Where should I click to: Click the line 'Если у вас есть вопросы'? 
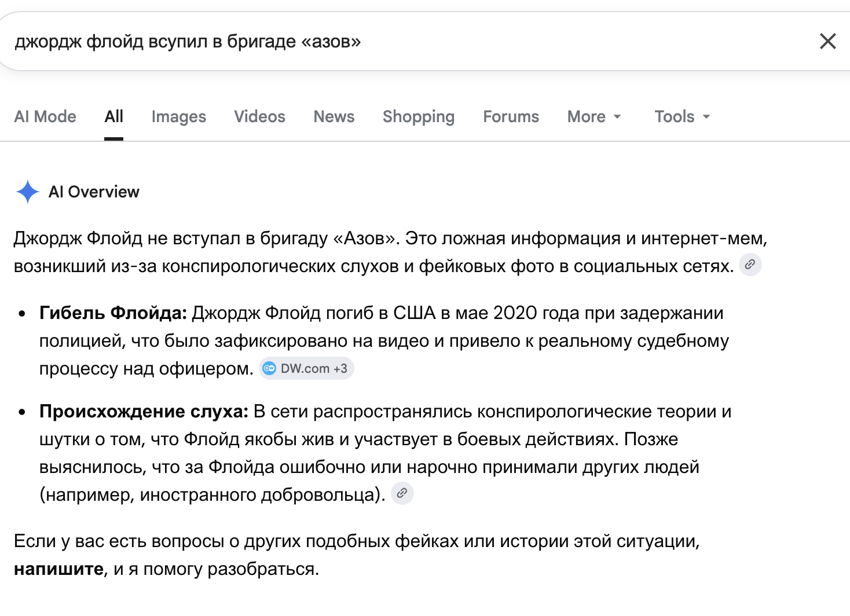coord(357,541)
